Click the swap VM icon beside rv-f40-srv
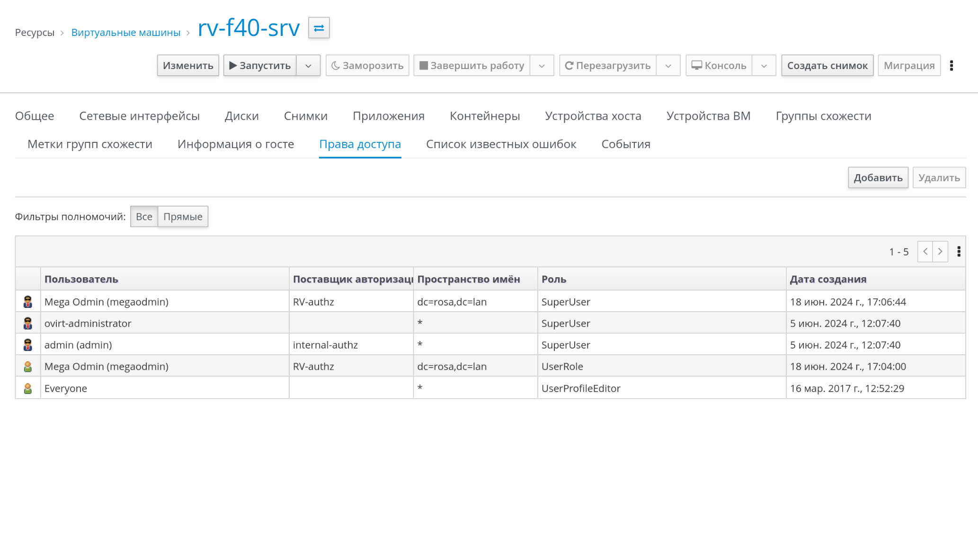 pos(319,28)
